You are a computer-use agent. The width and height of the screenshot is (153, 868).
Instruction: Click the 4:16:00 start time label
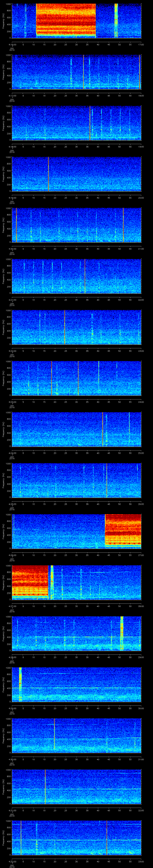point(12,44)
